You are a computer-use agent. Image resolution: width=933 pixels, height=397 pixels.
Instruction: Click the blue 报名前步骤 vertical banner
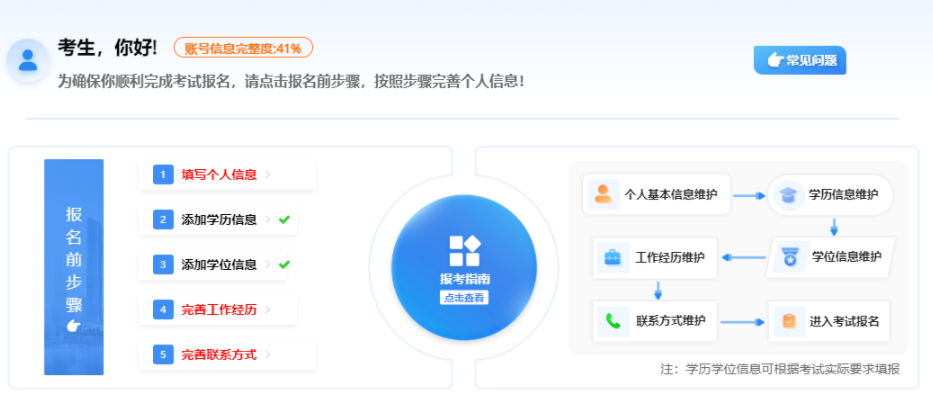[74, 267]
